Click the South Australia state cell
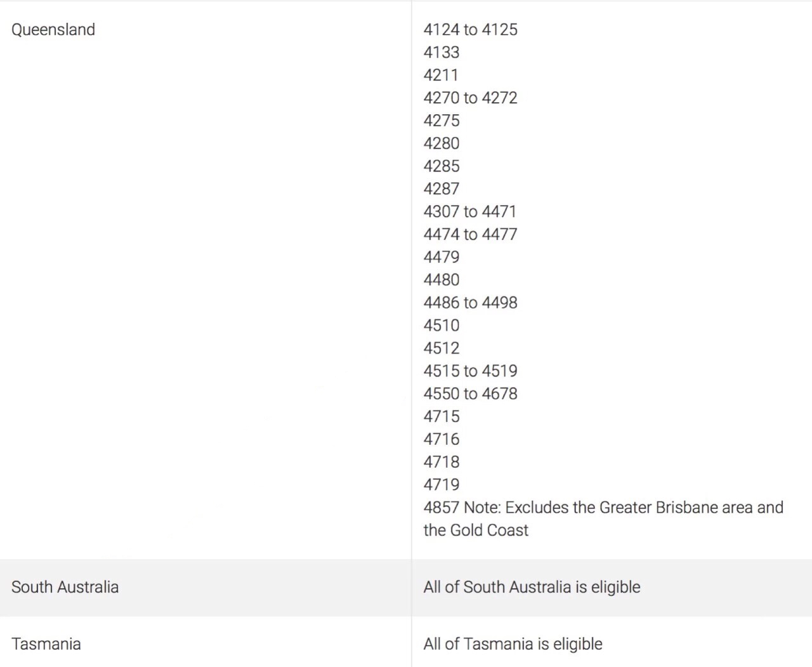This screenshot has width=812, height=667. coord(65,587)
